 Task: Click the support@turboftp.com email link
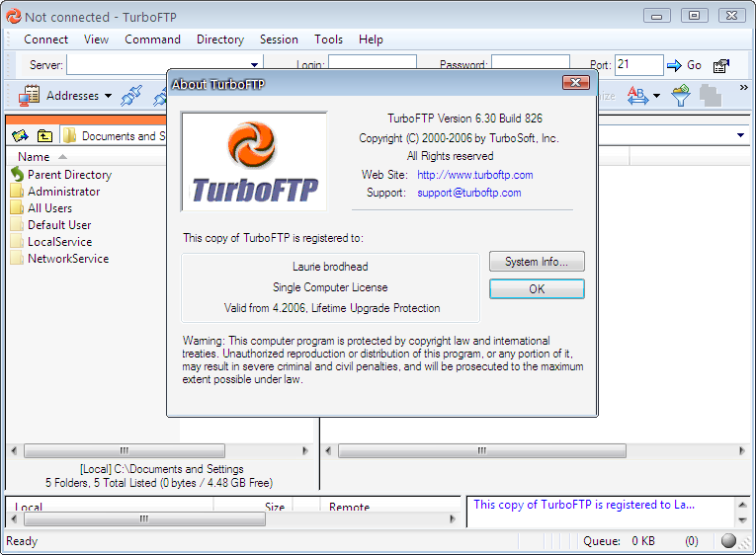pyautogui.click(x=469, y=193)
